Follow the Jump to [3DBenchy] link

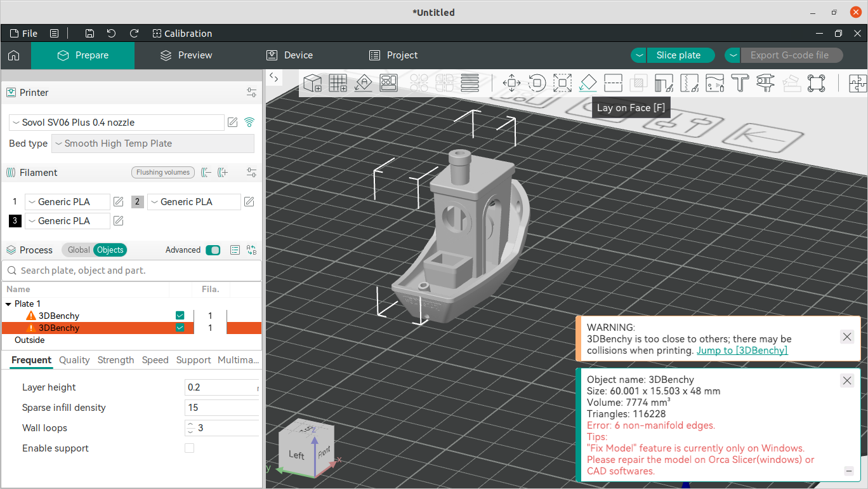pyautogui.click(x=742, y=351)
